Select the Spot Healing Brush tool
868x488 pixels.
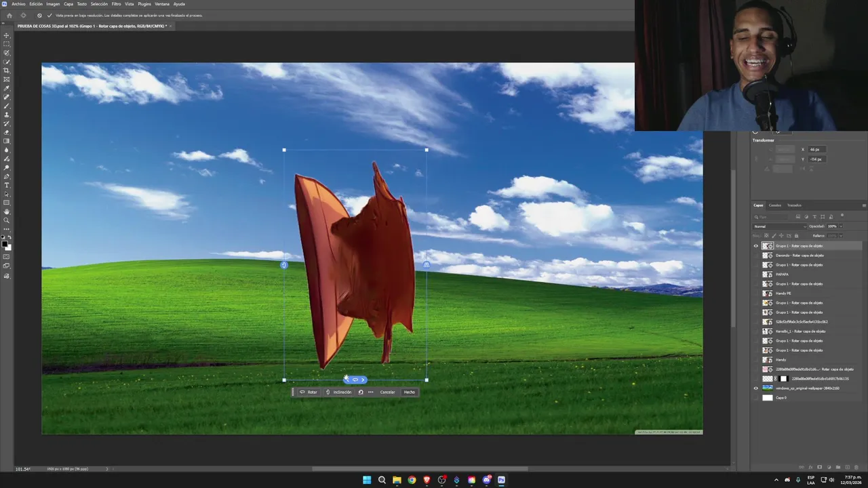click(7, 97)
